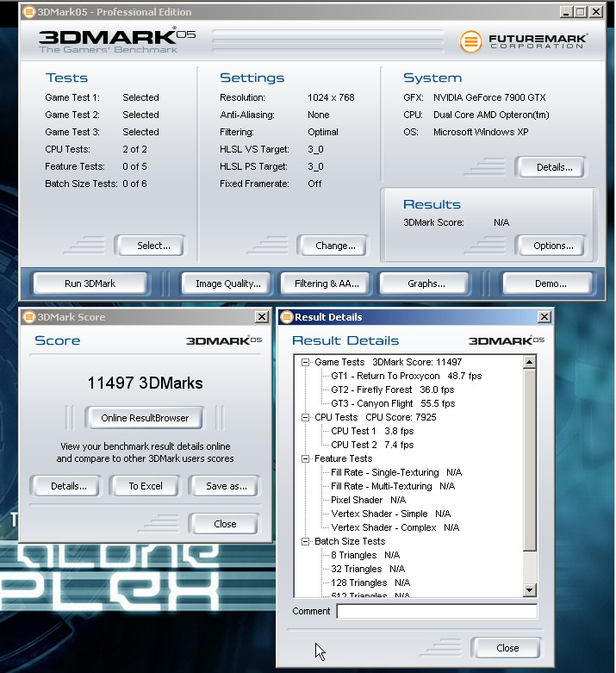Viewport: 616px width, 673px height.
Task: Select Vertex Shader - Complex row
Action: pos(395,527)
